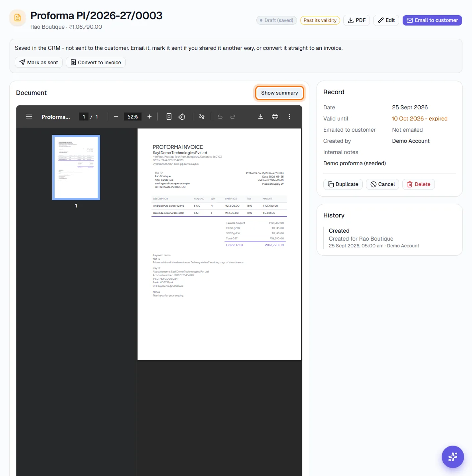Email the proforma to customer
The height and width of the screenshot is (476, 472).
point(432,20)
